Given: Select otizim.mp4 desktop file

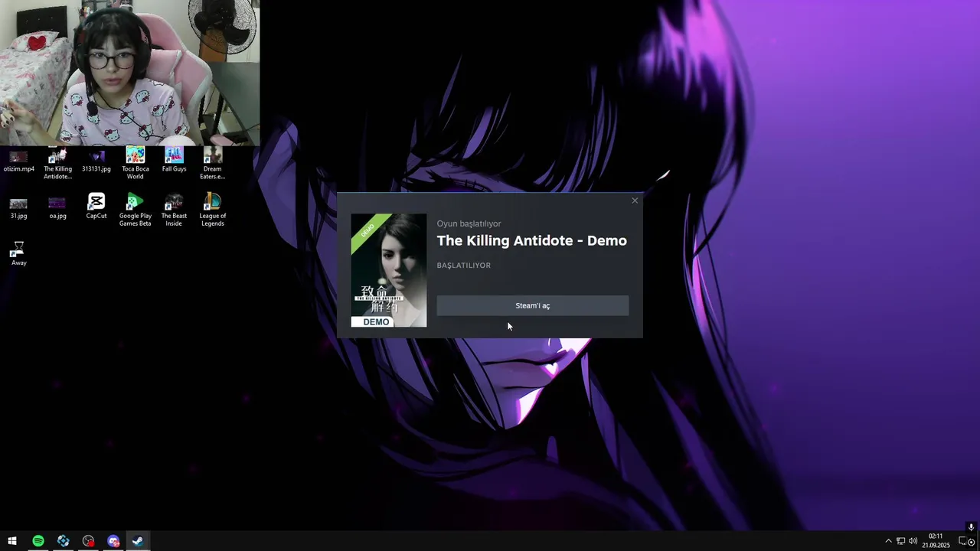Looking at the screenshot, I should (x=18, y=161).
